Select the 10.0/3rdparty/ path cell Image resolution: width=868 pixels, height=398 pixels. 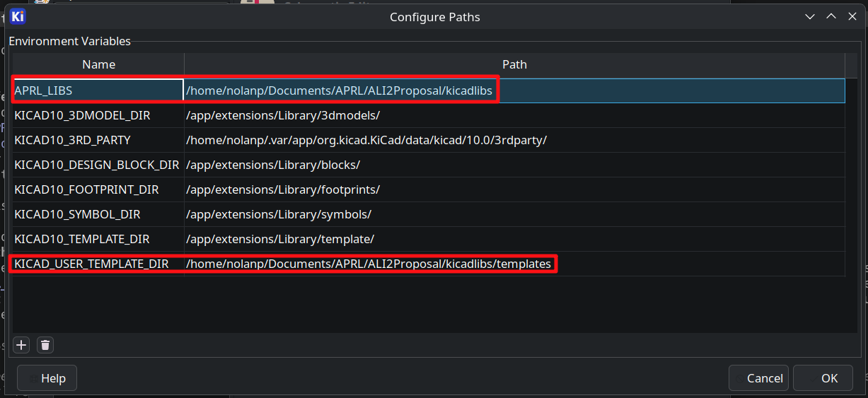click(x=514, y=140)
